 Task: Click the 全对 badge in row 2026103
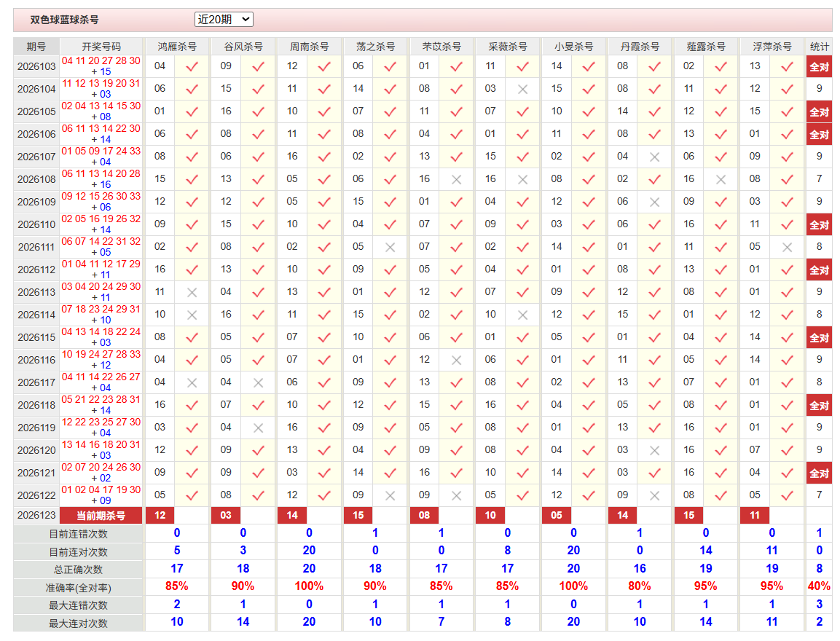(x=819, y=67)
